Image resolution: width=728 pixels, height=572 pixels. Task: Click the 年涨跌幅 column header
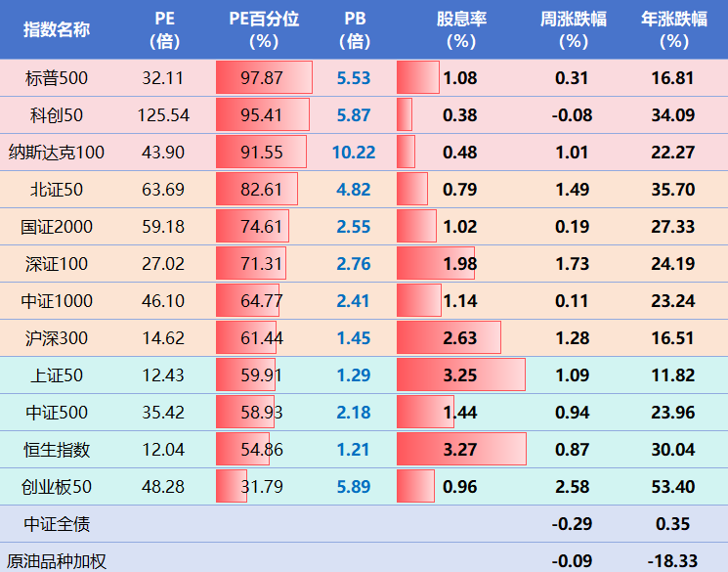click(673, 29)
